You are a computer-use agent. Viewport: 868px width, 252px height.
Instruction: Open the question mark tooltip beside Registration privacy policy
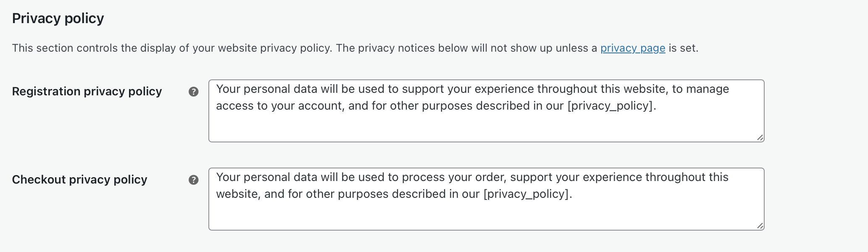[x=194, y=92]
